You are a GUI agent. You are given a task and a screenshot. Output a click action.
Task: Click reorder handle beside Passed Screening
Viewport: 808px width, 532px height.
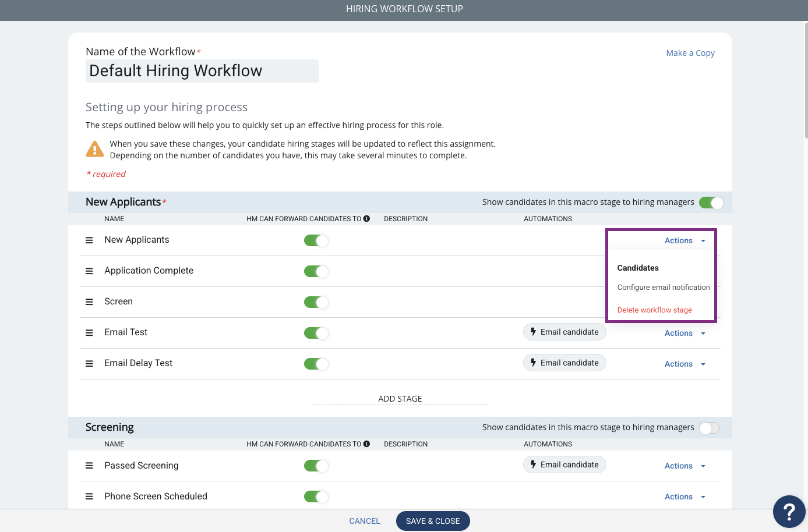pyautogui.click(x=89, y=466)
